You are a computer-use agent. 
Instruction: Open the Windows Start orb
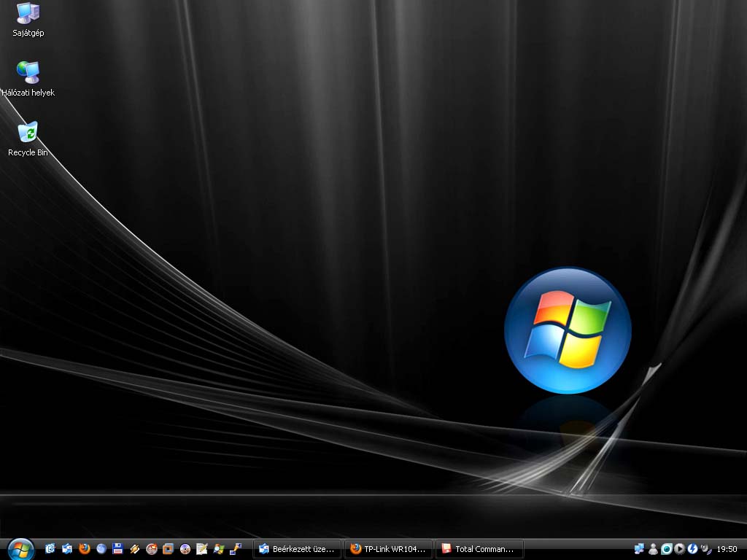tap(20, 550)
